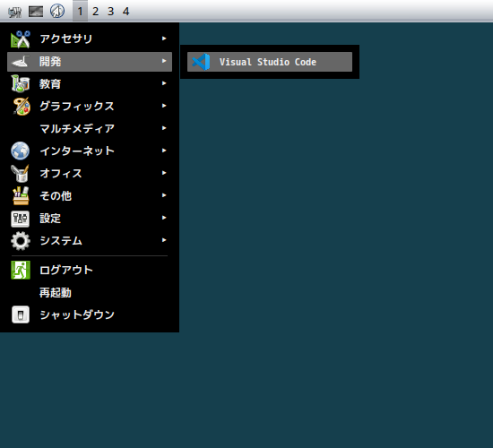Expand the 設定 submenu arrow
493x448 pixels.
164,218
